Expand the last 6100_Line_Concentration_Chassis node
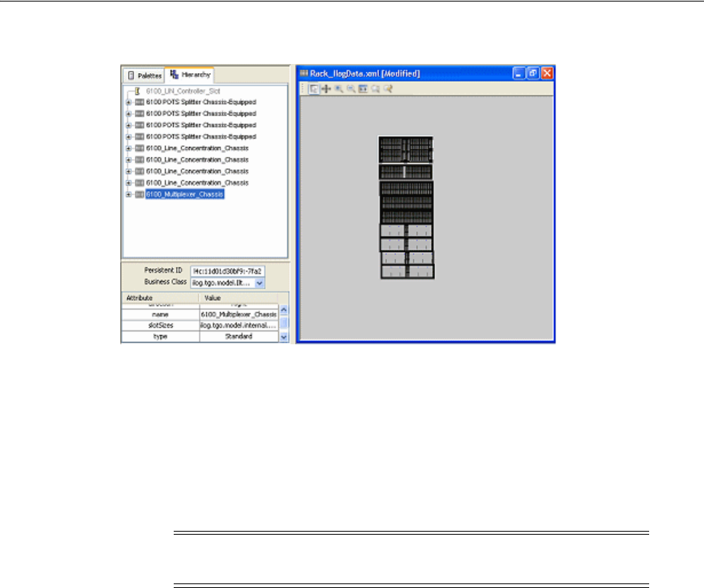This screenshot has width=704, height=588. pos(129,183)
